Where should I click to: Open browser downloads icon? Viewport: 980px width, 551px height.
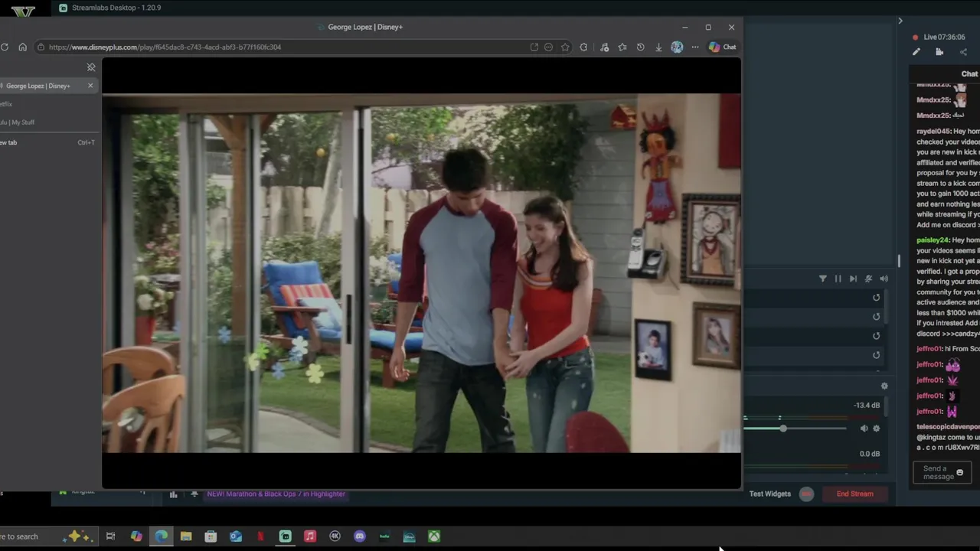click(658, 47)
